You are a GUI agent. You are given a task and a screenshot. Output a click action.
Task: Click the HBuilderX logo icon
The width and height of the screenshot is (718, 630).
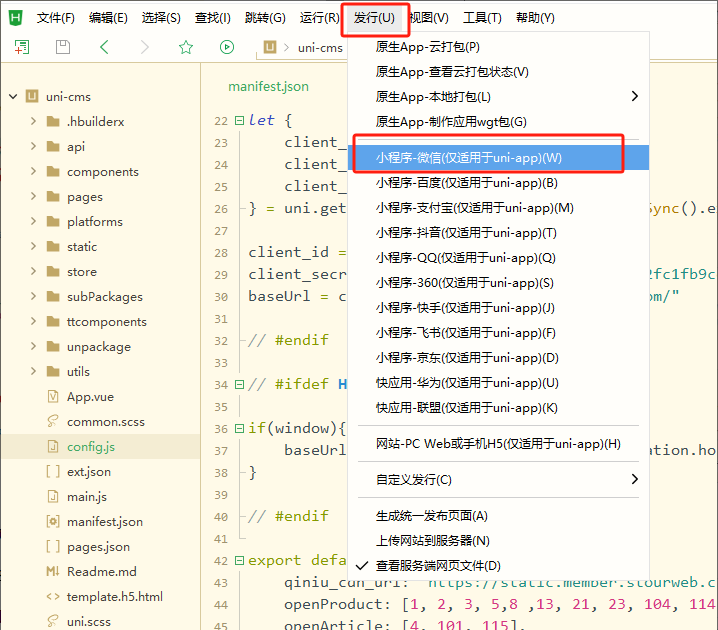[15, 17]
